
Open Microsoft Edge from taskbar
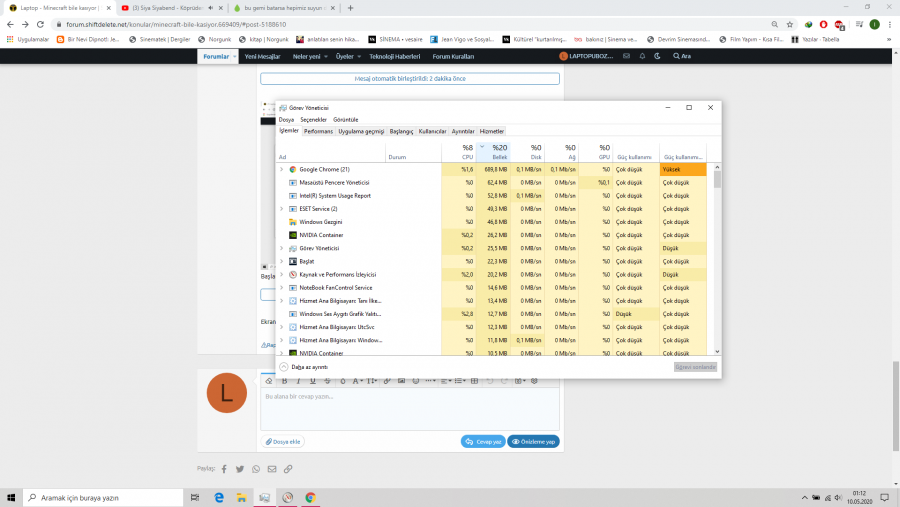click(219, 498)
